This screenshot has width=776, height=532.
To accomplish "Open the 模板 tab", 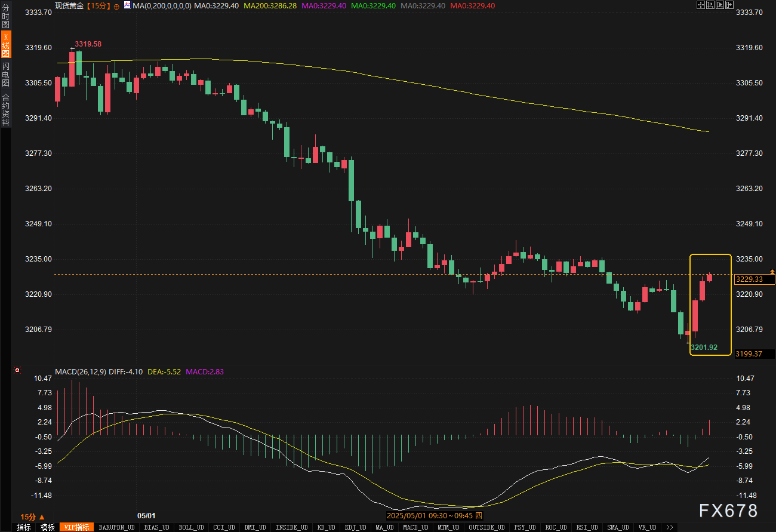I will pyautogui.click(x=48, y=527).
